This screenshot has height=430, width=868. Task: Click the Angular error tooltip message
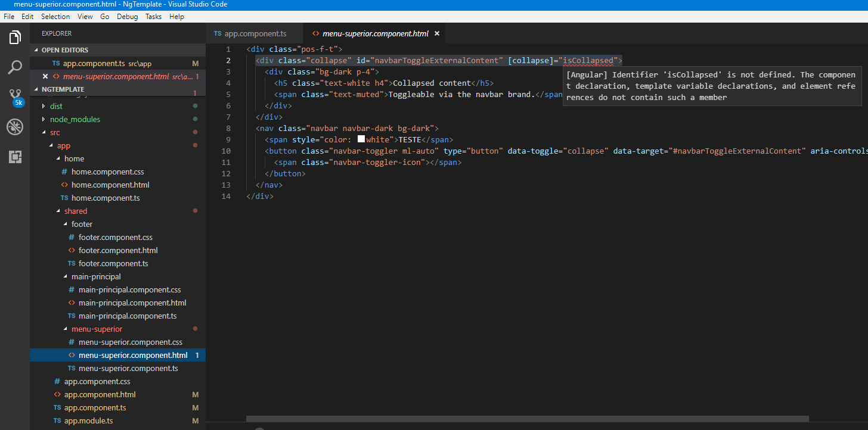click(711, 86)
